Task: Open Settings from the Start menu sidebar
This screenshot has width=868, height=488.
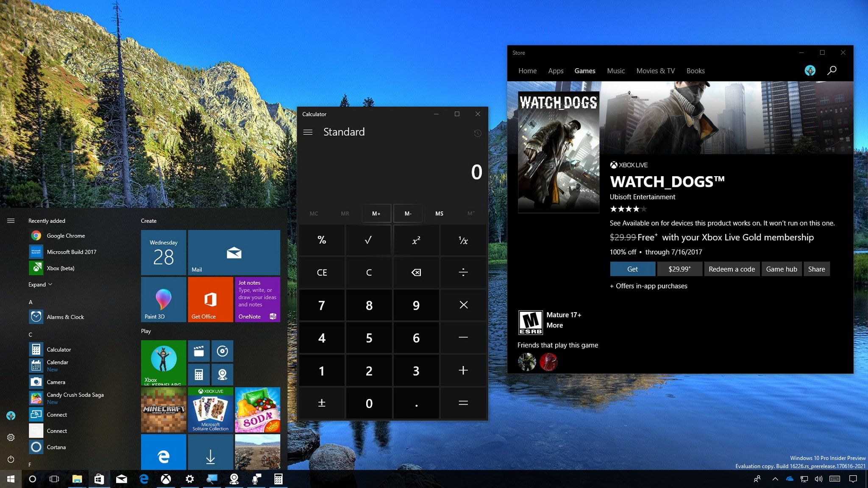Action: pyautogui.click(x=11, y=437)
